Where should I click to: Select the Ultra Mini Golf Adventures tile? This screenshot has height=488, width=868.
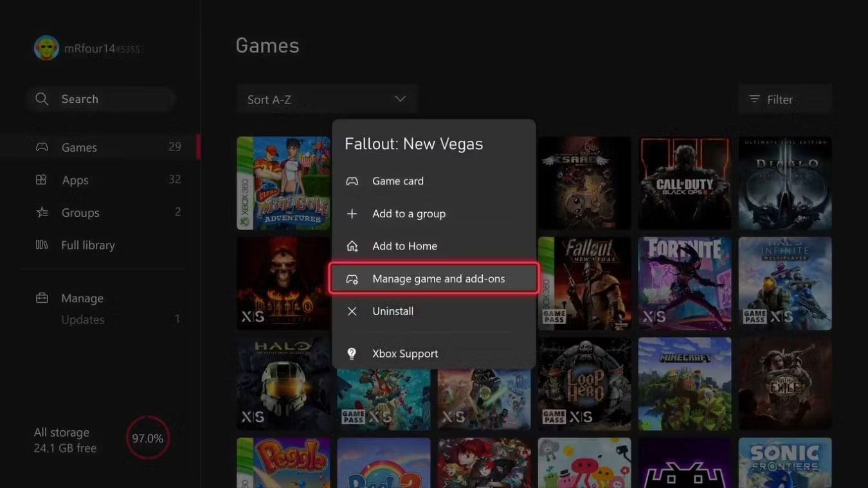point(284,183)
